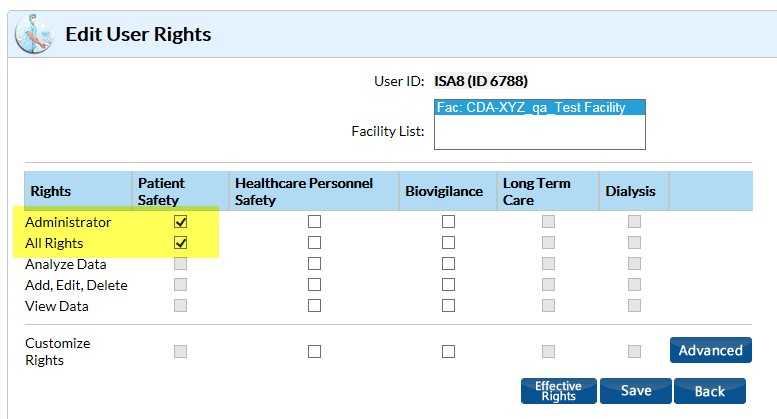
Task: Go back with the Back button
Action: (709, 391)
